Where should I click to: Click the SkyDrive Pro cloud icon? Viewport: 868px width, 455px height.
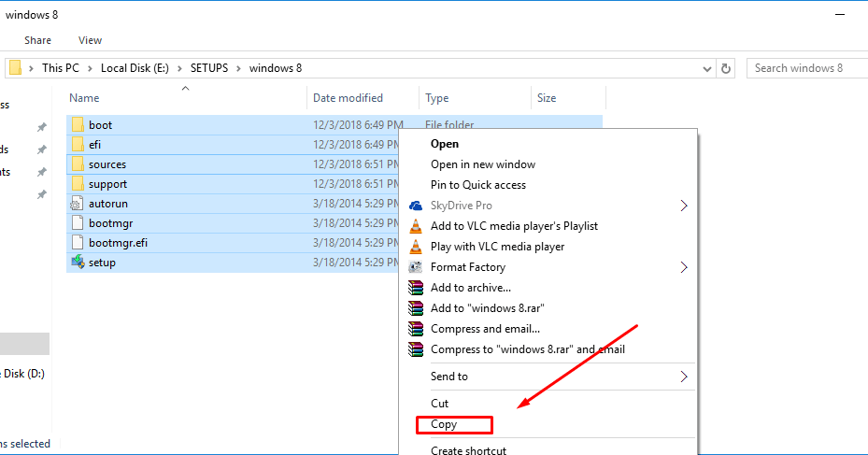tap(416, 206)
